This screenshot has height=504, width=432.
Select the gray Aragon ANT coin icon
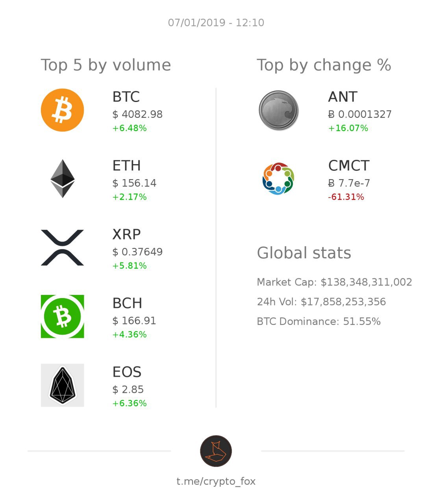278,110
